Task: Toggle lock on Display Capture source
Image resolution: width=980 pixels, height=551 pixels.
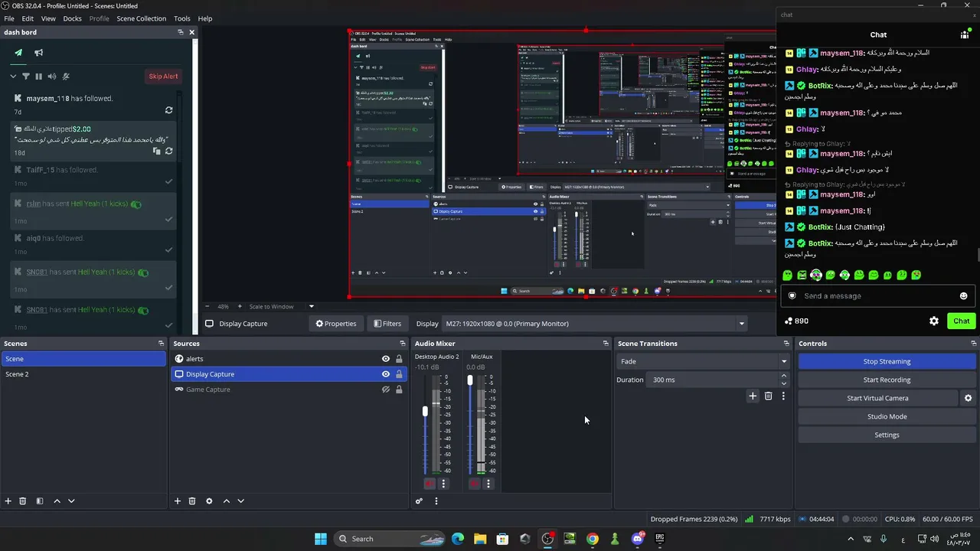Action: [399, 374]
